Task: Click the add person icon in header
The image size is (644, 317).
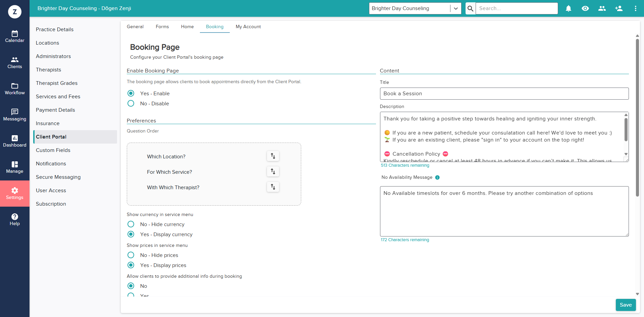Action: [619, 8]
